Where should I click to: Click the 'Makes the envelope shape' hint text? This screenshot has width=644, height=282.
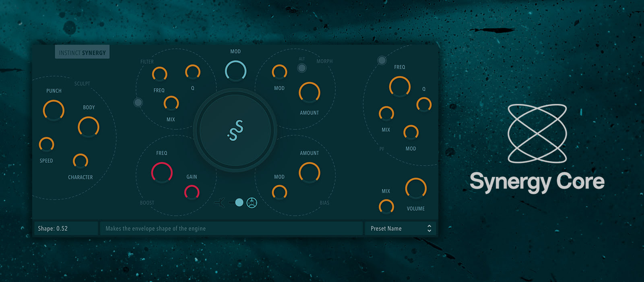coord(155,229)
